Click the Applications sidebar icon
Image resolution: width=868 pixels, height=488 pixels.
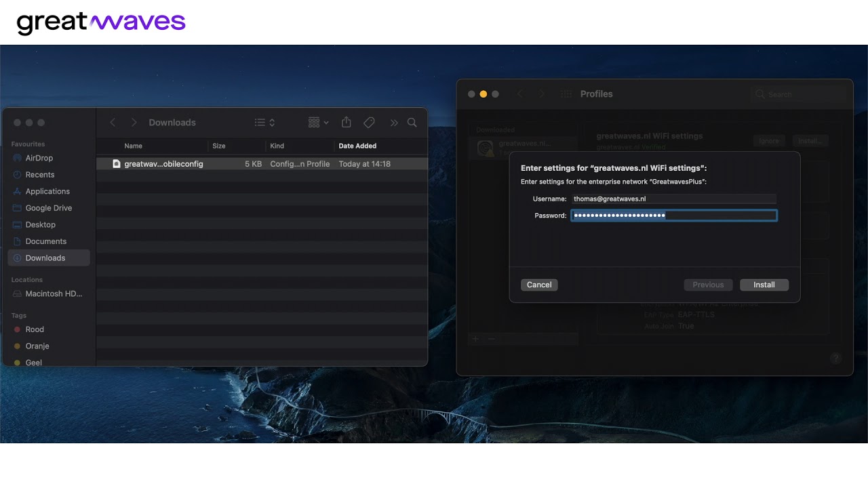(17, 191)
